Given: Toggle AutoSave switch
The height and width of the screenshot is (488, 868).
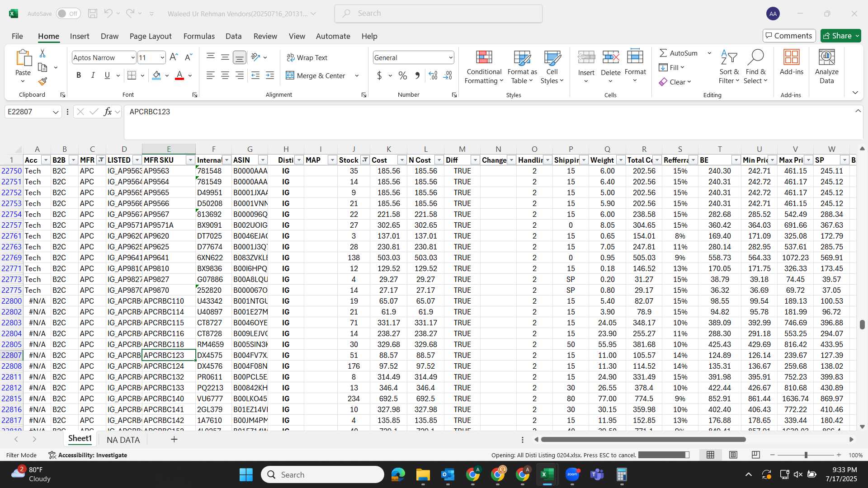Looking at the screenshot, I should (x=68, y=14).
